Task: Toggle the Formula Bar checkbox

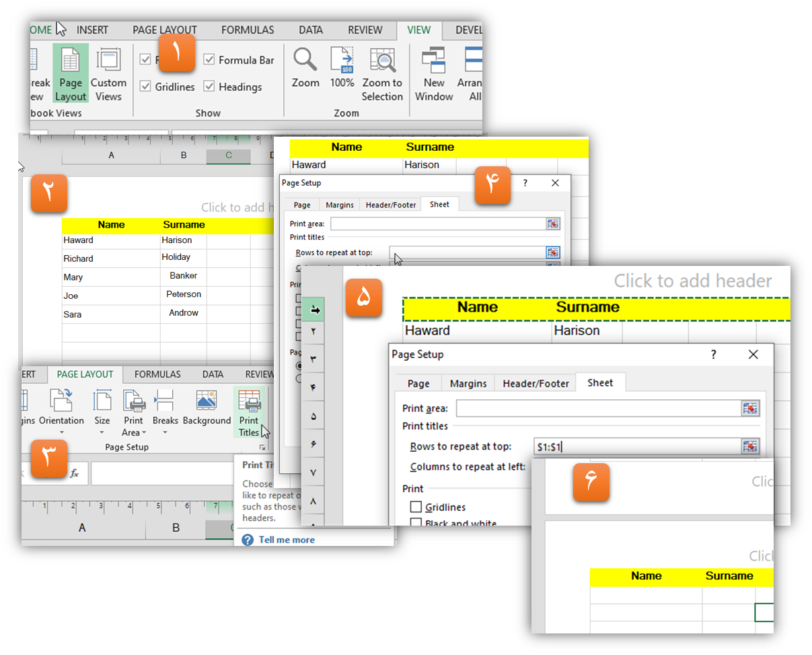Action: [209, 60]
